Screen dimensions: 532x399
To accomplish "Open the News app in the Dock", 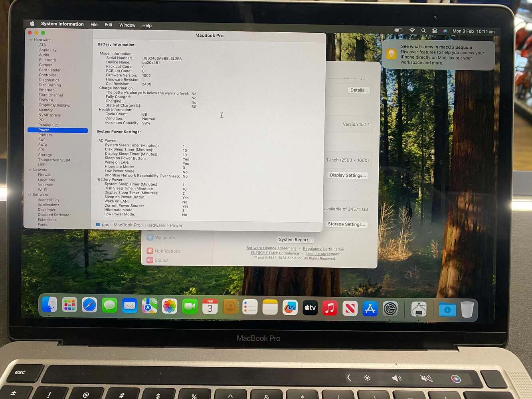I will pyautogui.click(x=350, y=308).
